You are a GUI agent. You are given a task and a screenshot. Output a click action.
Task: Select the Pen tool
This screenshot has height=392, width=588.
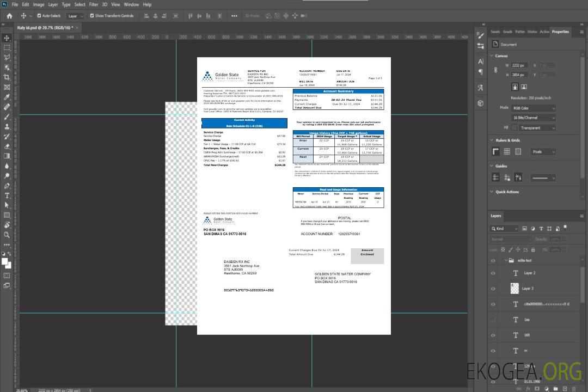pos(7,186)
